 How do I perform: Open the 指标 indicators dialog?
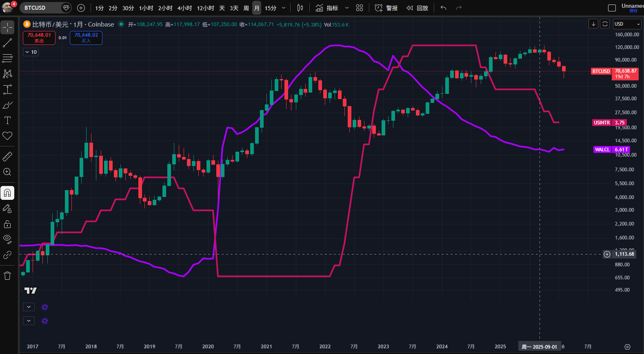tap(327, 8)
